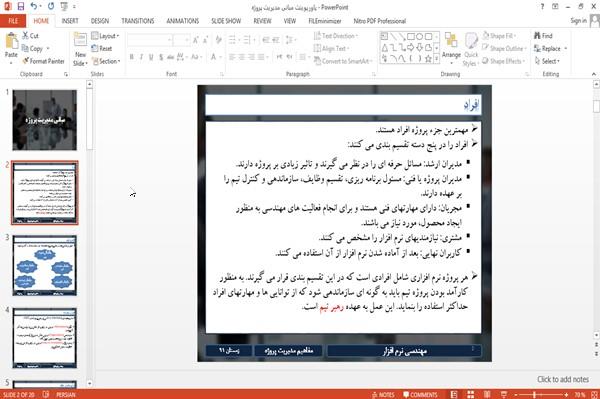
Task: Switch to the ANIMATIONS tab
Action: (x=183, y=21)
